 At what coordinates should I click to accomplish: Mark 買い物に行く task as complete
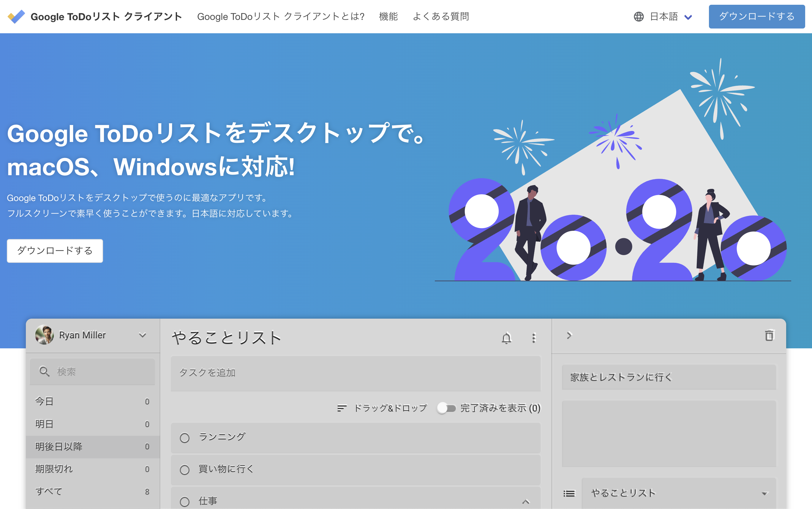click(x=184, y=470)
